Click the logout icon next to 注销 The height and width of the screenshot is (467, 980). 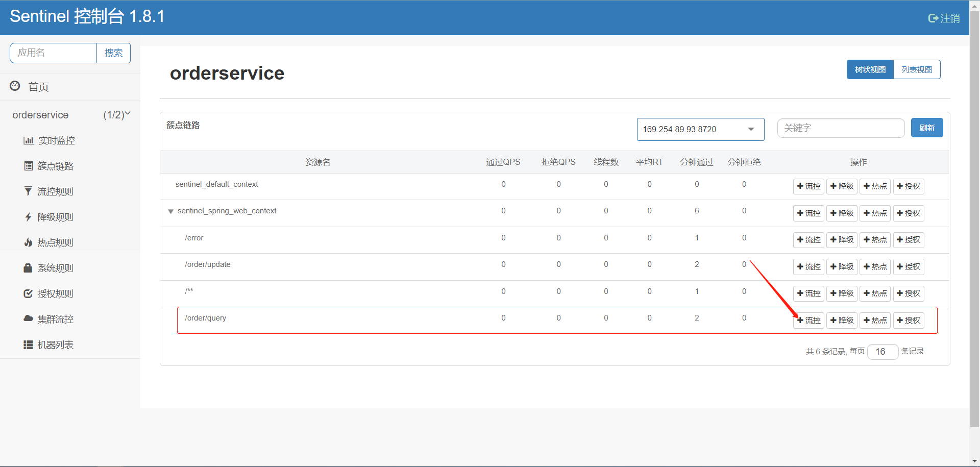[x=933, y=18]
